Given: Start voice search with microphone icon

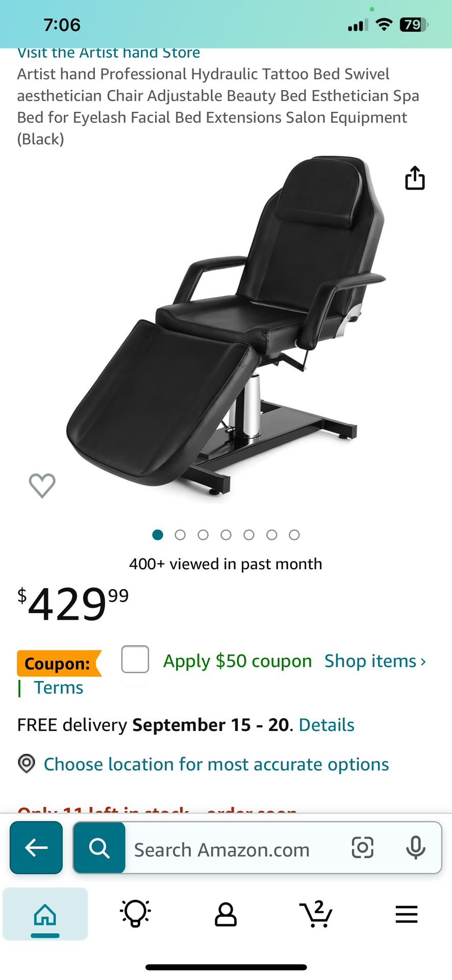Looking at the screenshot, I should click(415, 848).
